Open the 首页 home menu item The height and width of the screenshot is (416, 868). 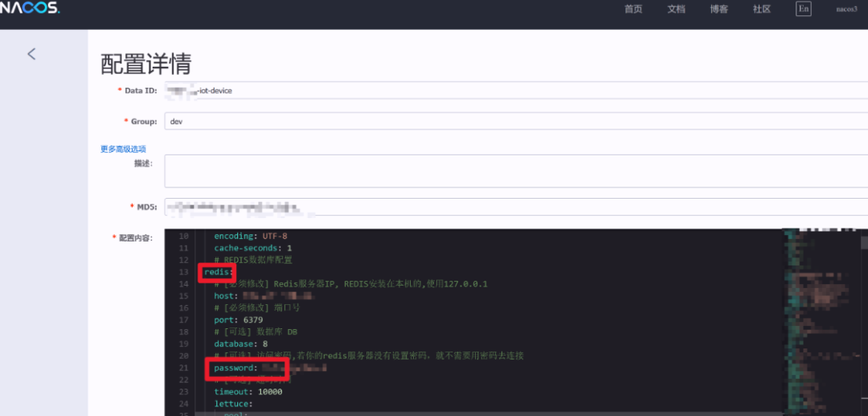pyautogui.click(x=633, y=9)
